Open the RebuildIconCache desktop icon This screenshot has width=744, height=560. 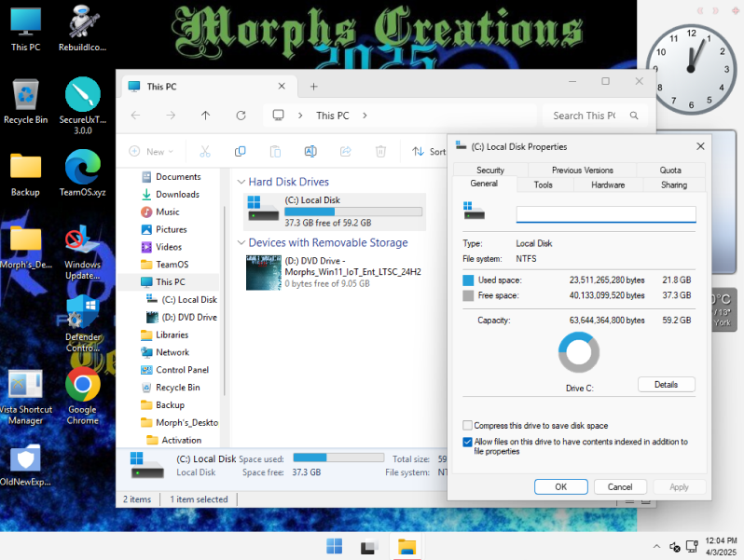83,30
